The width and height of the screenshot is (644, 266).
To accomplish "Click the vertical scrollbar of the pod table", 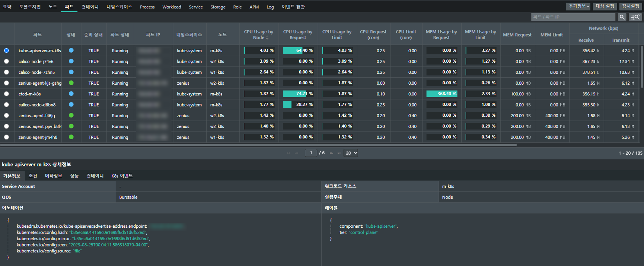I will tap(642, 66).
